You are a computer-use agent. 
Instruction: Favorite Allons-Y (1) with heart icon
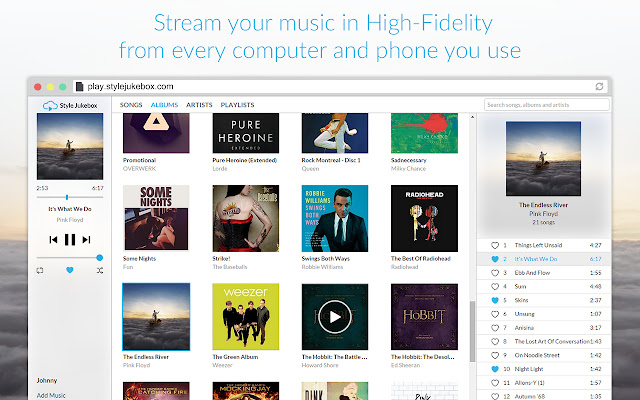[495, 382]
